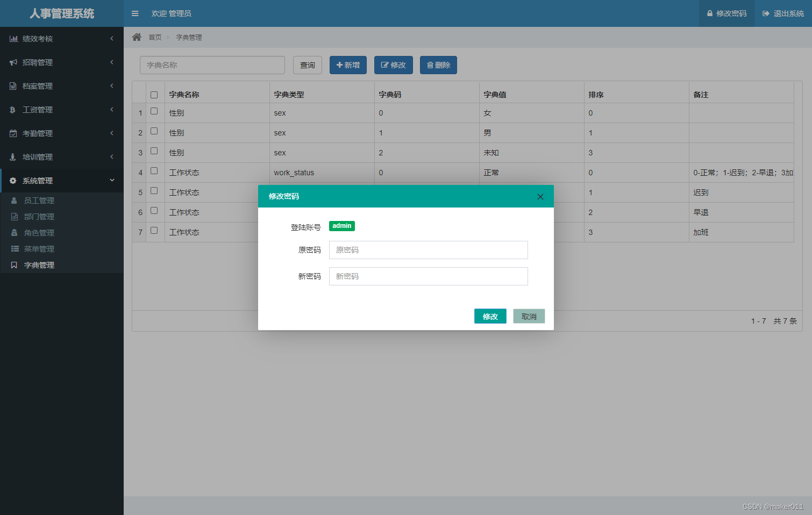The height and width of the screenshot is (515, 812).
Task: Open the 角色管理 submenu item
Action: click(x=62, y=233)
